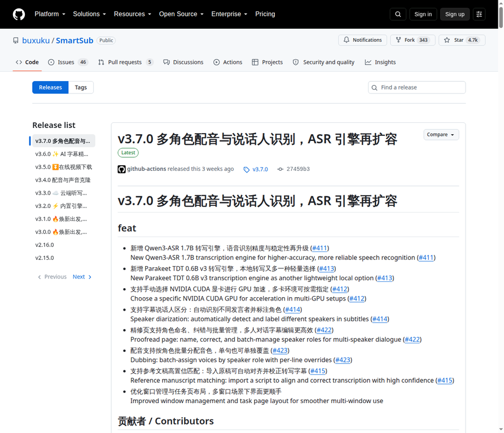This screenshot has height=433, width=504.
Task: Select v3.7.0 in the release list
Action: (64, 141)
